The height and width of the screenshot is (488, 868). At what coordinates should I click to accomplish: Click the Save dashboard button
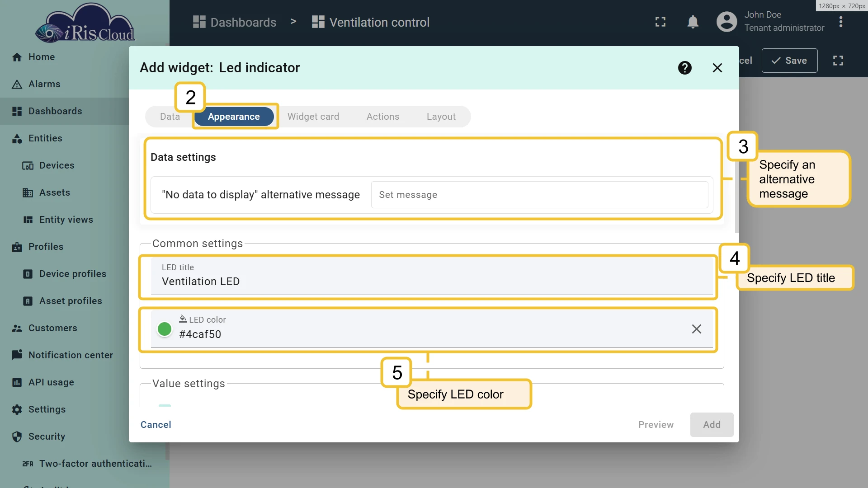(789, 61)
